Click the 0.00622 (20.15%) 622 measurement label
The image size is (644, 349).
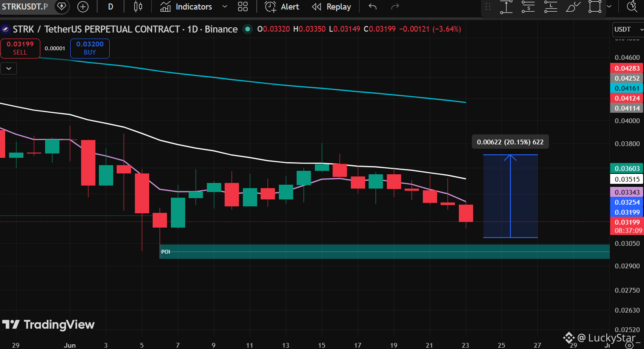tap(510, 142)
